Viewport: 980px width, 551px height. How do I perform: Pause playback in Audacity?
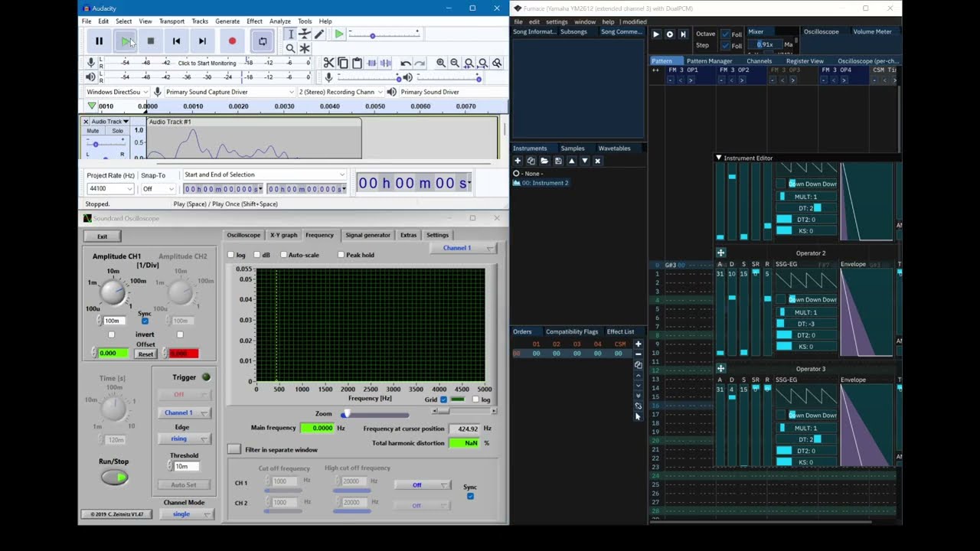(x=99, y=41)
